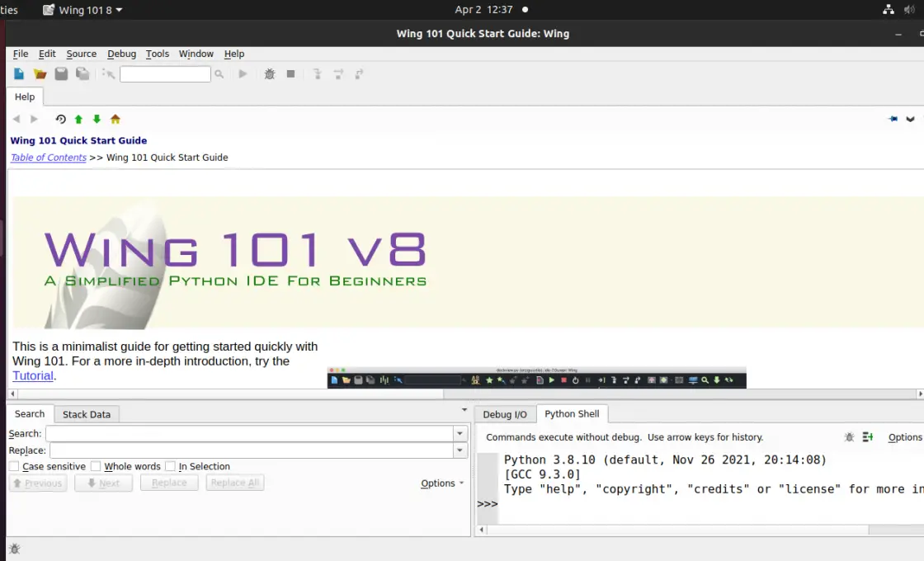The width and height of the screenshot is (924, 561).
Task: Switch to the Stack Data tab
Action: click(87, 414)
